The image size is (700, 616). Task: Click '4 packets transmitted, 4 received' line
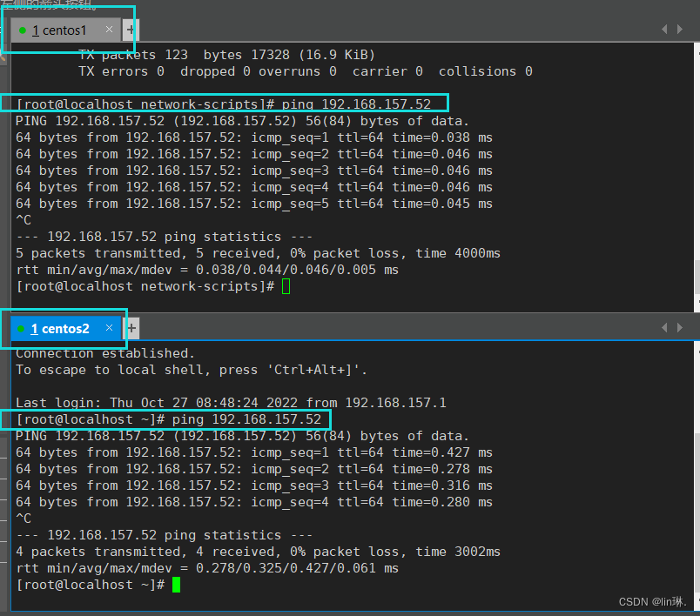258,552
